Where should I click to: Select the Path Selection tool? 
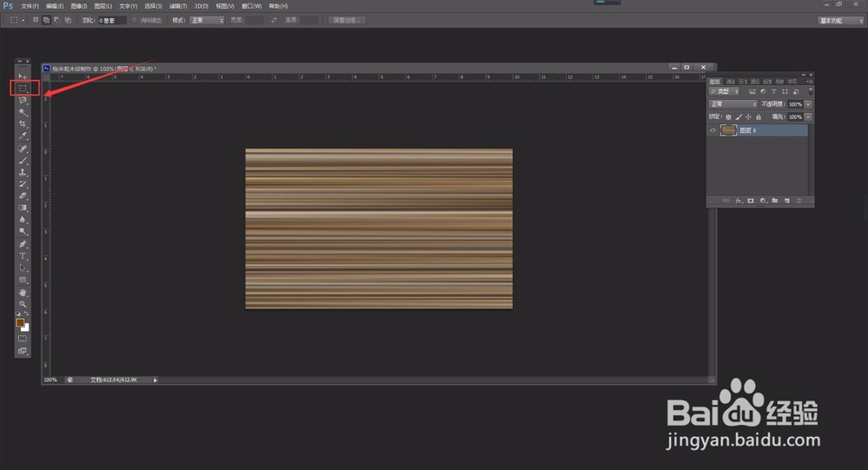tap(23, 268)
